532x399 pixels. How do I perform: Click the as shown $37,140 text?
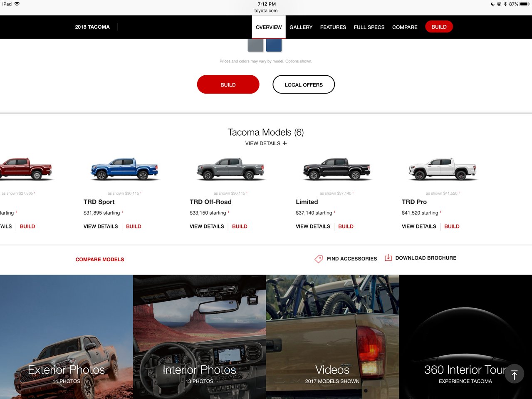(336, 193)
